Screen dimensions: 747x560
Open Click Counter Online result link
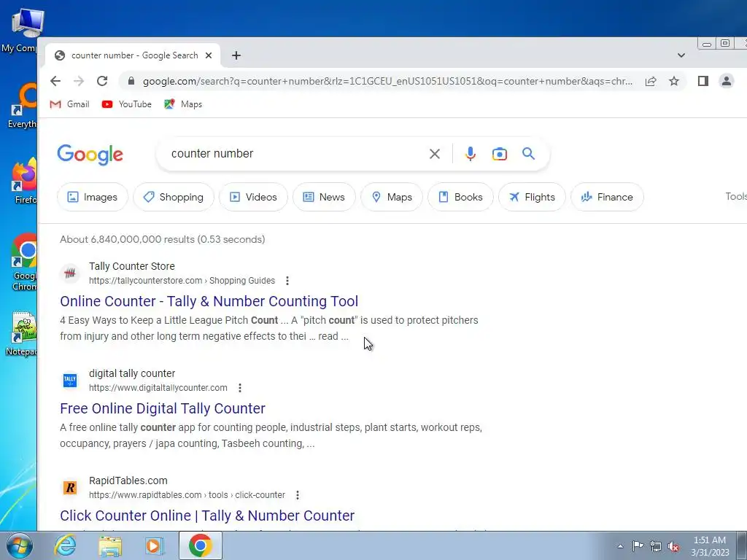coord(207,516)
